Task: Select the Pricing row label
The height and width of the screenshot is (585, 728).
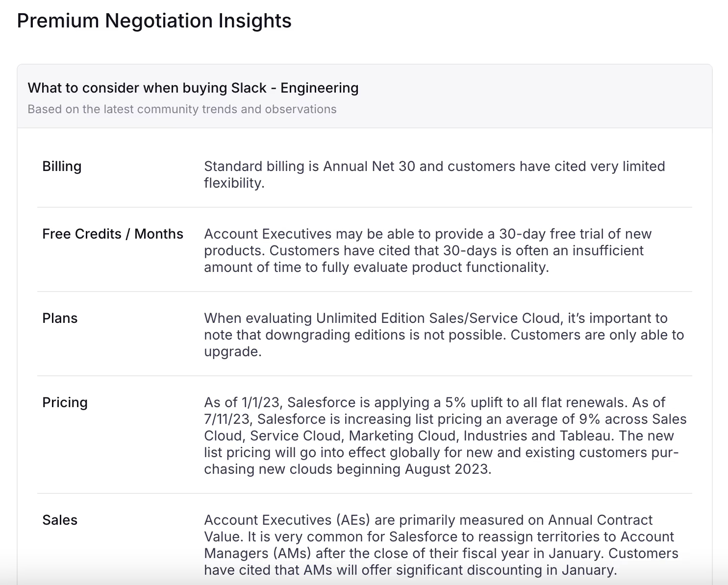Action: click(65, 403)
